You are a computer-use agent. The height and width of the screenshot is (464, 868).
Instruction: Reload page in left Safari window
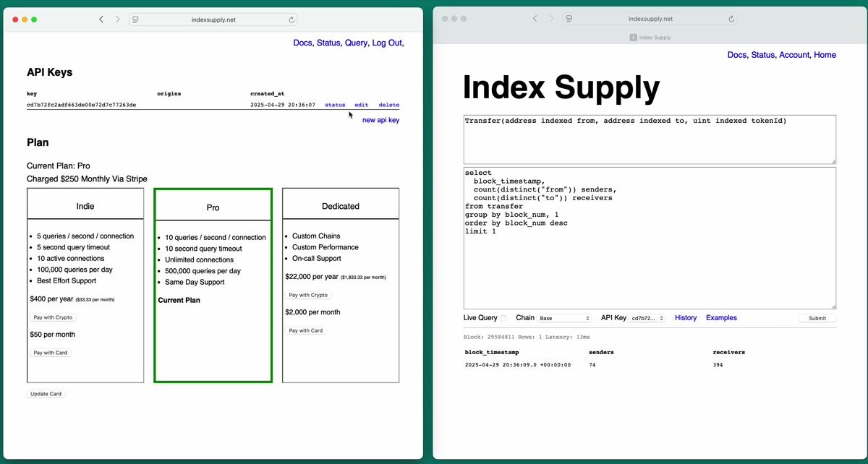(291, 20)
